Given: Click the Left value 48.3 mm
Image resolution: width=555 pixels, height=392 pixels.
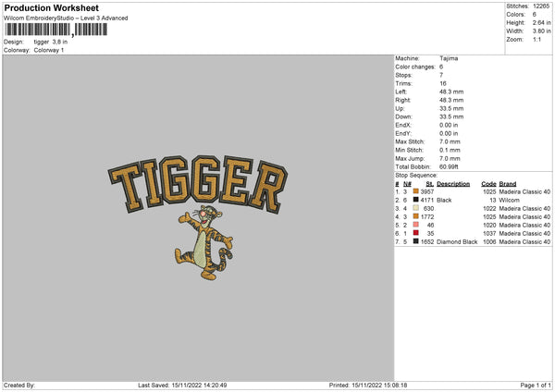Looking at the screenshot, I should point(451,92).
